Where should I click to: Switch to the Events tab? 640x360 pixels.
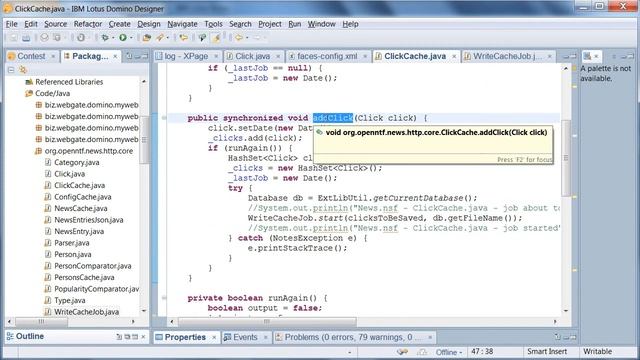pos(245,337)
